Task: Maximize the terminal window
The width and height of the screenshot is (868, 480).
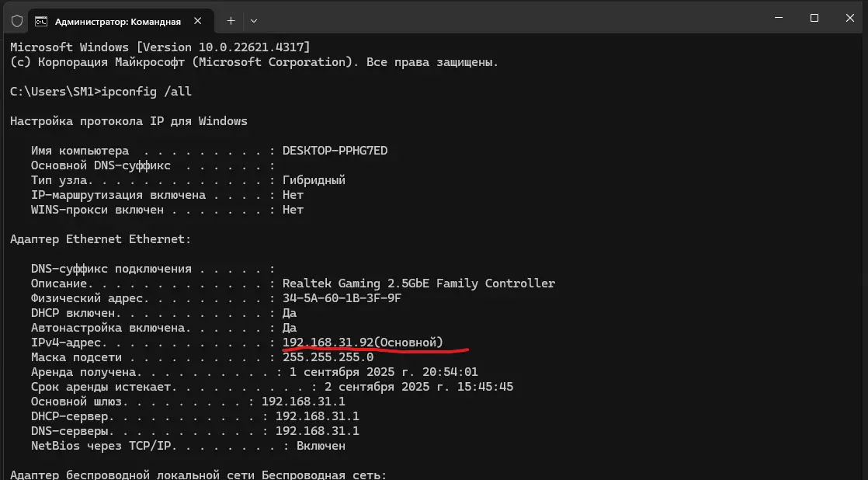Action: pyautogui.click(x=814, y=18)
